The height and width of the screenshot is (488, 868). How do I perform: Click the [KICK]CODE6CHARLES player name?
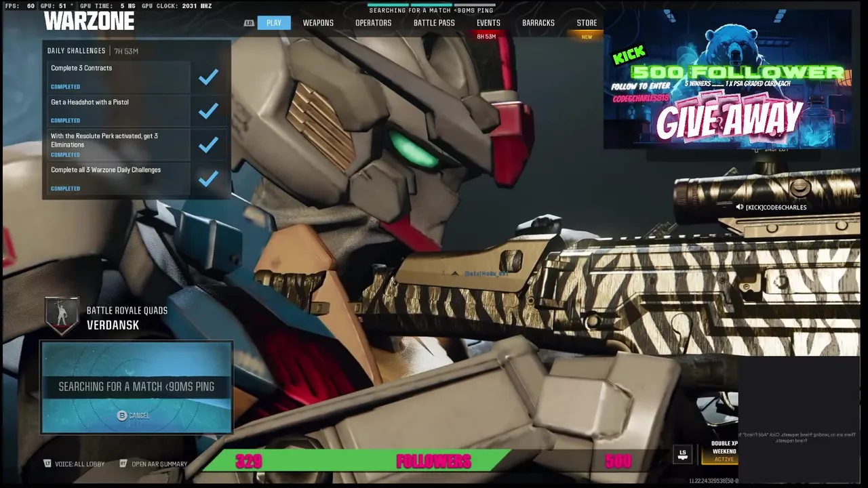pos(776,207)
